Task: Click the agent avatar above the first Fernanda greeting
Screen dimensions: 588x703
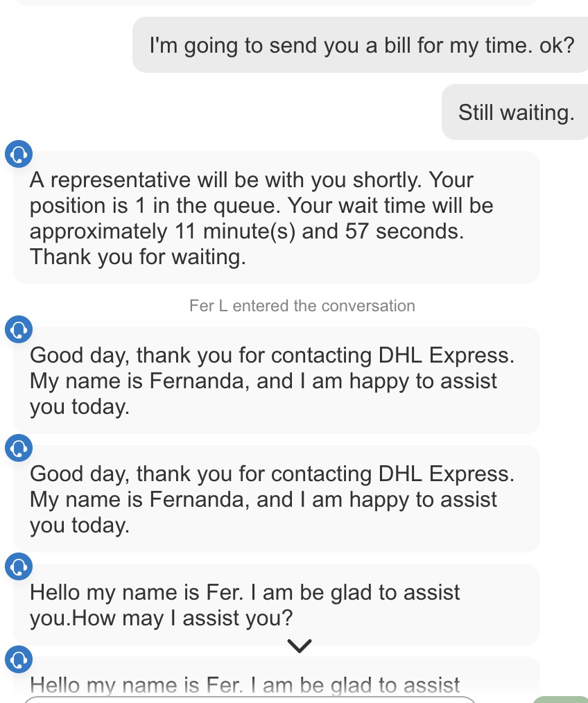Action: pos(19,329)
